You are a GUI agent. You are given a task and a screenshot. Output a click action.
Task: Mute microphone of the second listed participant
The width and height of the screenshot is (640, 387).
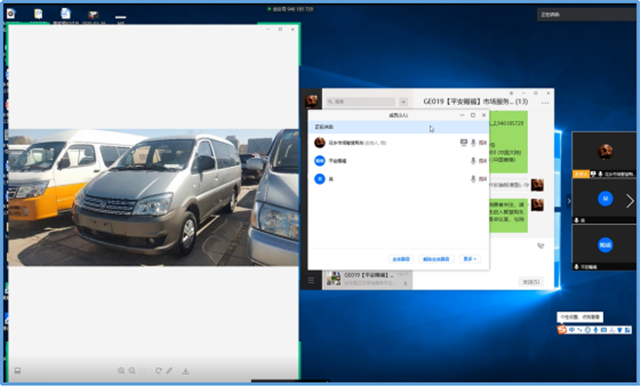473,161
